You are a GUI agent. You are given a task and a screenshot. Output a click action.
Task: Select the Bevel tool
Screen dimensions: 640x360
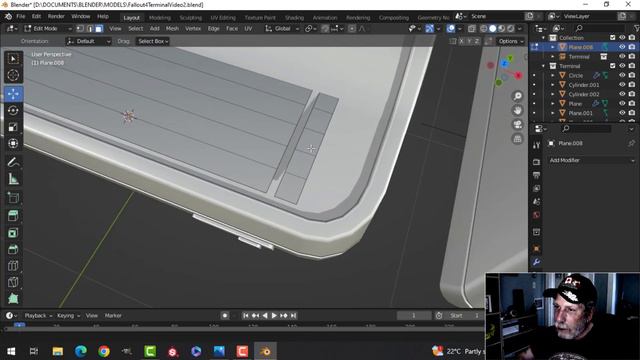pyautogui.click(x=13, y=249)
